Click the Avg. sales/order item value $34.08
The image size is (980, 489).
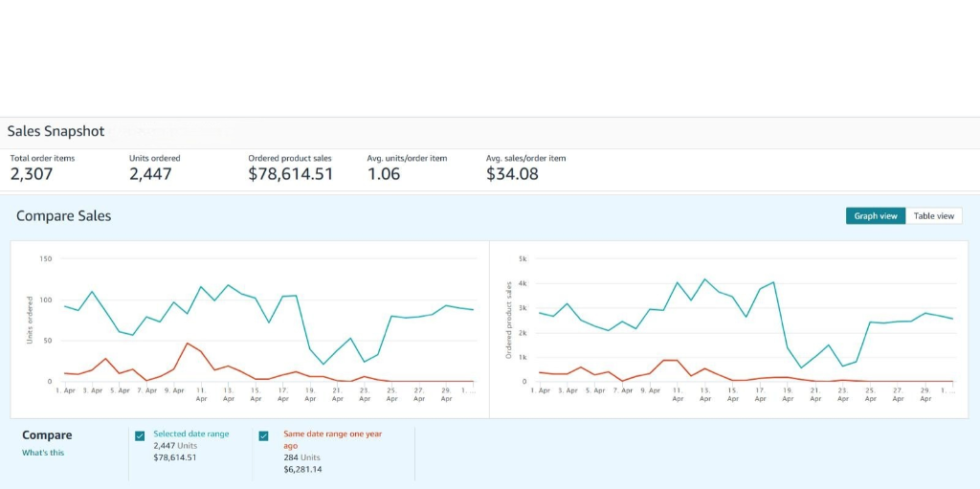pyautogui.click(x=512, y=174)
